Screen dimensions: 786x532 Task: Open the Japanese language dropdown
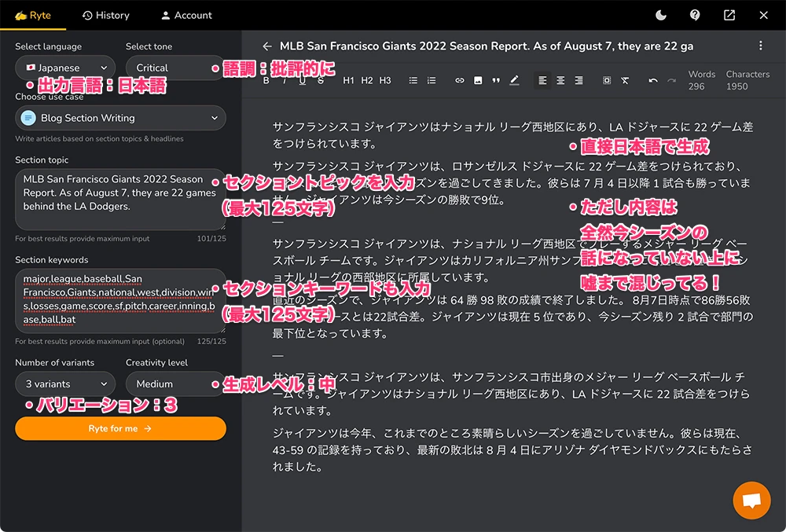pyautogui.click(x=65, y=68)
